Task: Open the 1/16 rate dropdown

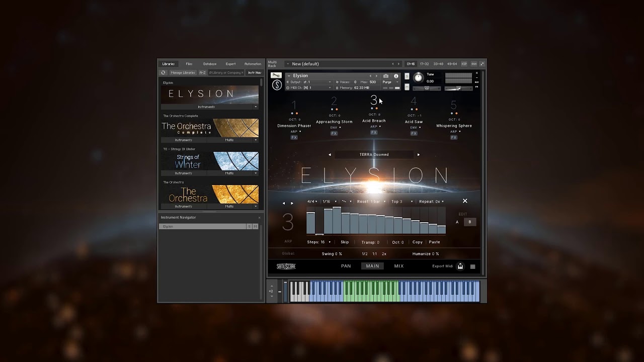Action: pos(330,202)
